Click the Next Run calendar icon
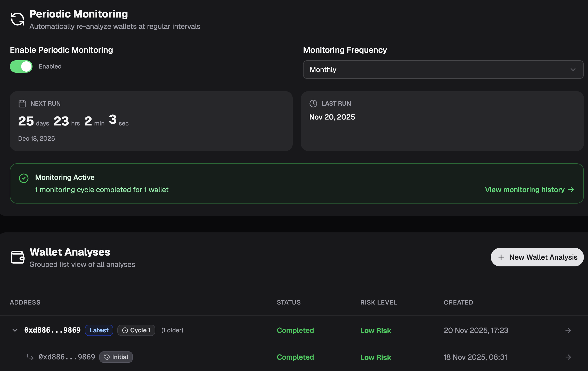 click(22, 104)
